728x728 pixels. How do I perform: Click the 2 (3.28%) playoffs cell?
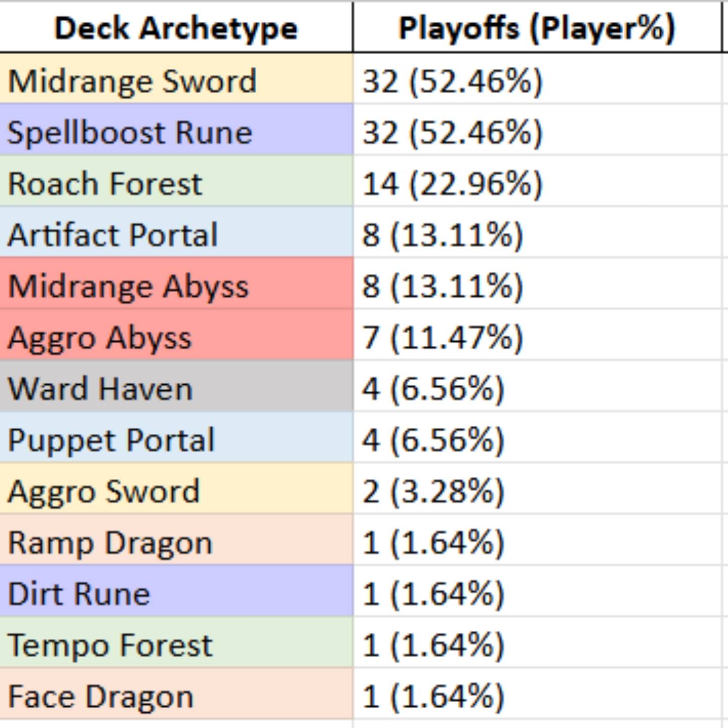coord(433,491)
